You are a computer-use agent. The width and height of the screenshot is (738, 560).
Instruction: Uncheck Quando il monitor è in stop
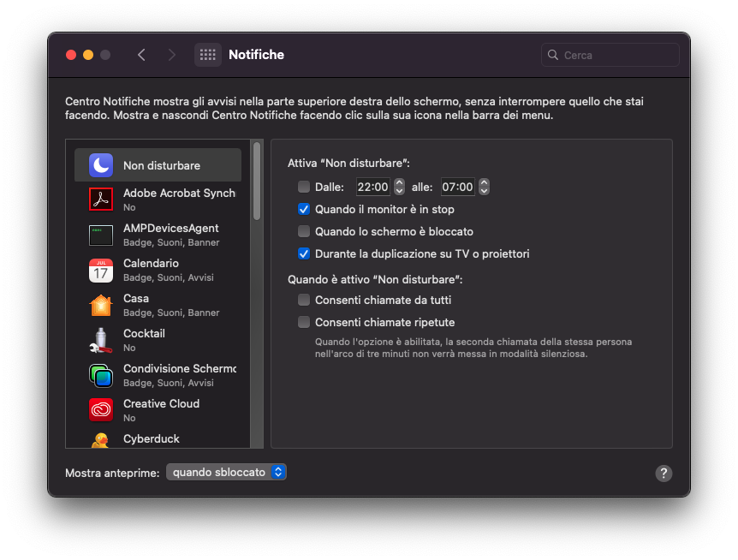pos(304,209)
